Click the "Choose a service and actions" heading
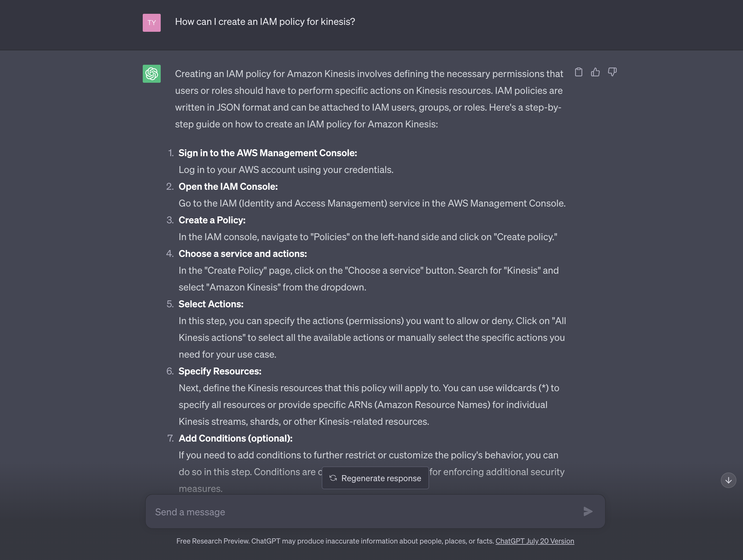743x560 pixels. 243,254
